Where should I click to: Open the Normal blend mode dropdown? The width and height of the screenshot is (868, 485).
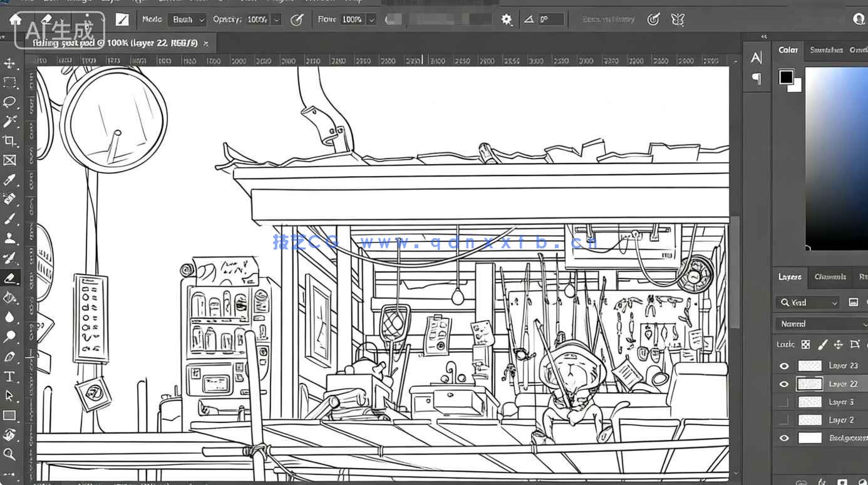click(x=820, y=324)
